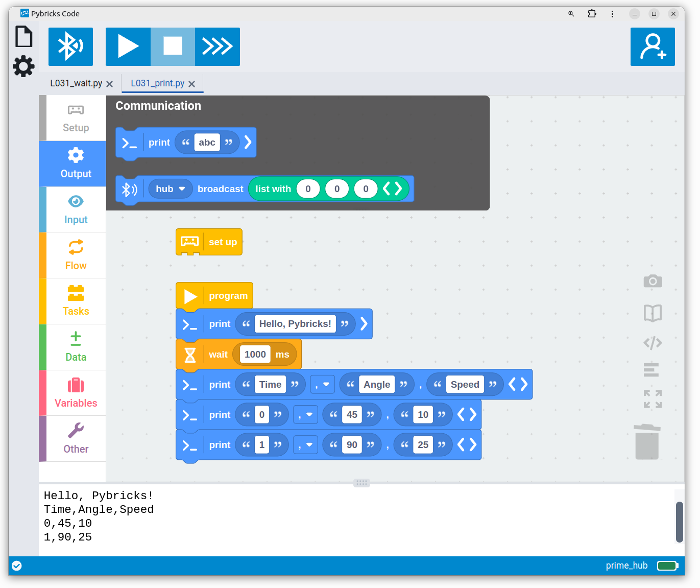Take workspace screenshot with camera icon

(653, 281)
